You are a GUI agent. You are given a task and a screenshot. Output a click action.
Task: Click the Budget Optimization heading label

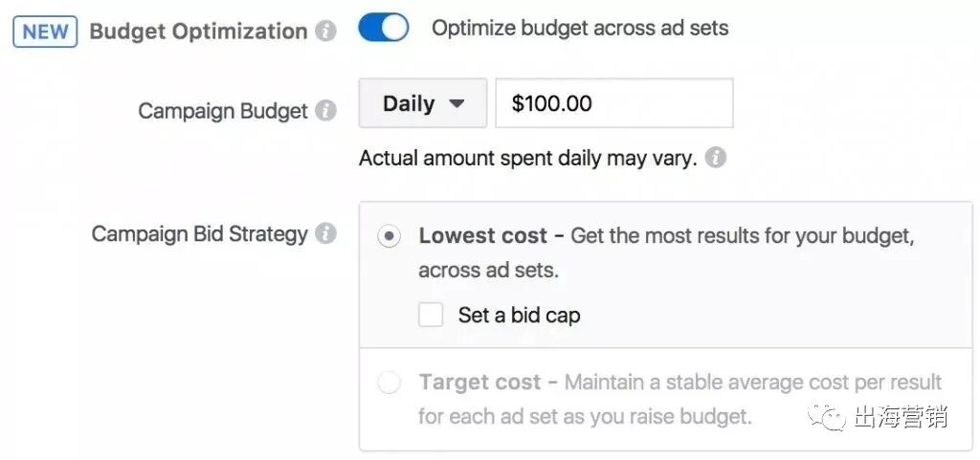198,32
